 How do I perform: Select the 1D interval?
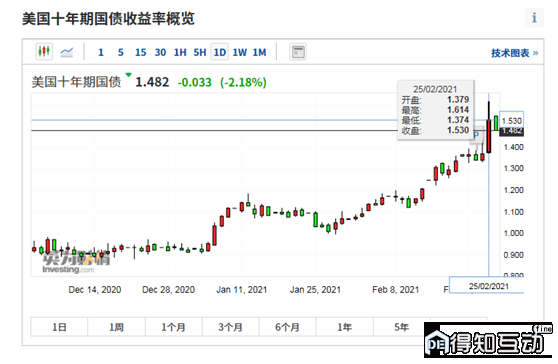click(x=220, y=53)
